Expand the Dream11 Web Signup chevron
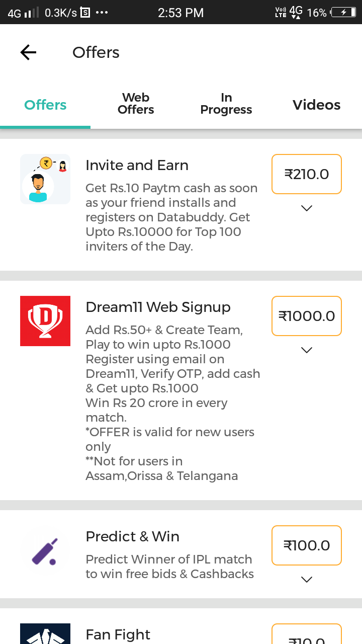The image size is (362, 644). point(307,350)
